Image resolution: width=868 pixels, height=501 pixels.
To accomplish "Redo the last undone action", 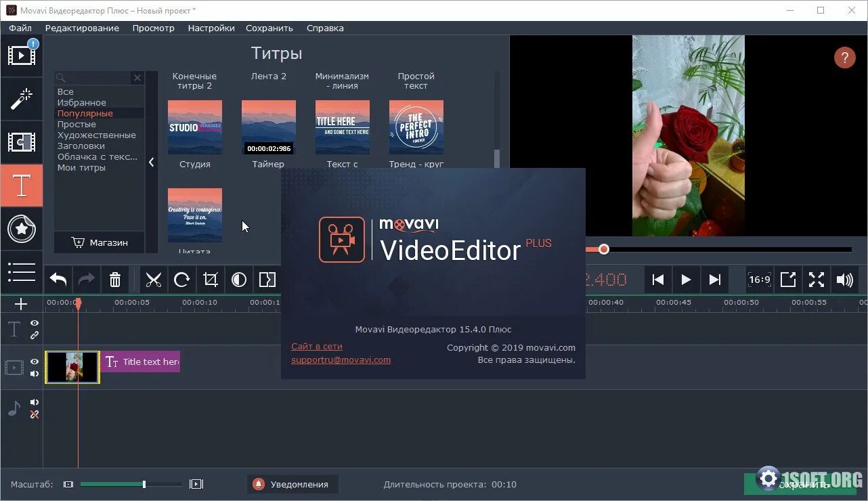I will point(87,280).
